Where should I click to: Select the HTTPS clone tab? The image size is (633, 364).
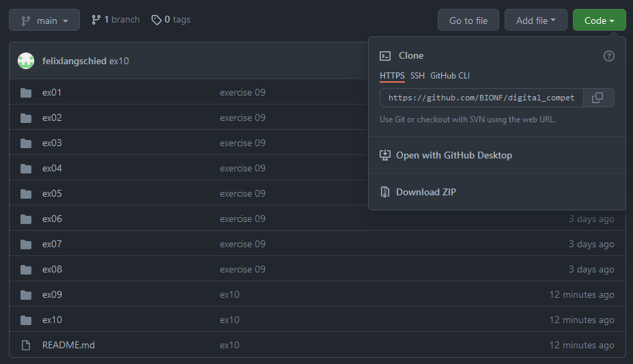point(392,76)
